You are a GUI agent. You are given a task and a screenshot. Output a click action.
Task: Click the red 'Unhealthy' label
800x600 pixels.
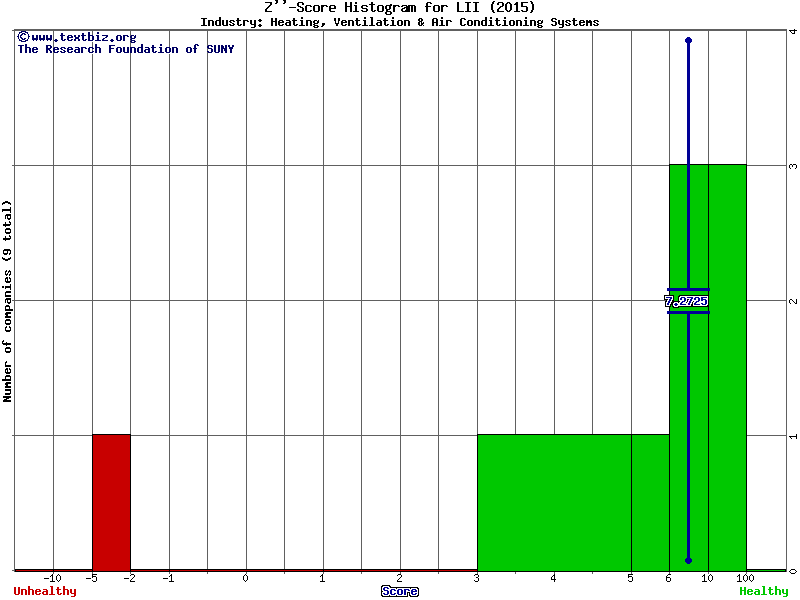tap(45, 591)
